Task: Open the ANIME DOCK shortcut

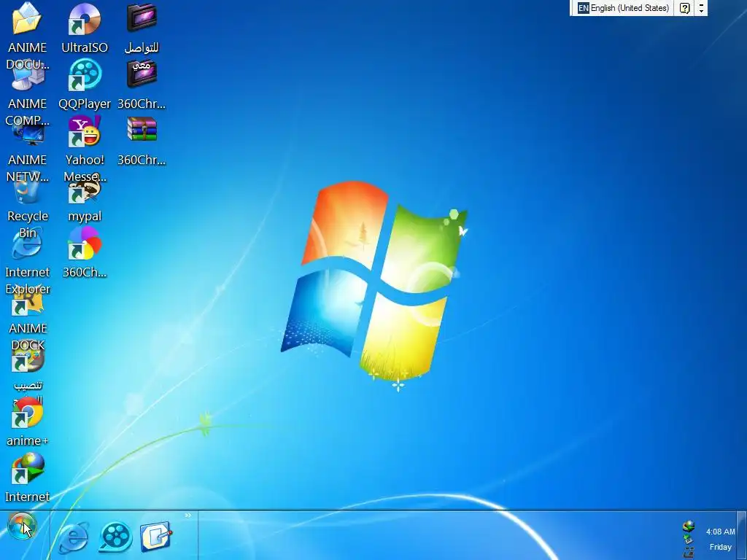Action: (27, 303)
